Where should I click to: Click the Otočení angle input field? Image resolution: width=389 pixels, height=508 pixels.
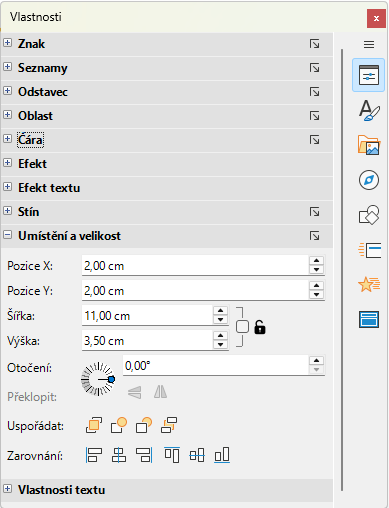click(x=216, y=366)
